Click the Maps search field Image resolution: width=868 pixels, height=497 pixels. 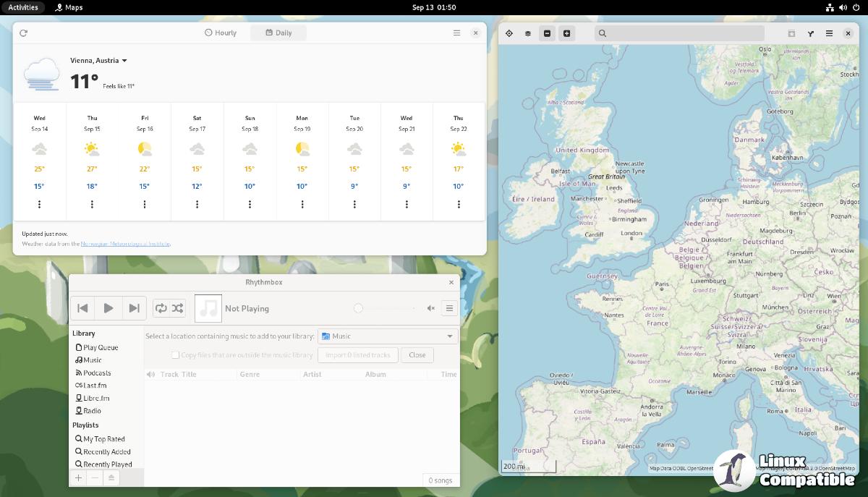680,33
